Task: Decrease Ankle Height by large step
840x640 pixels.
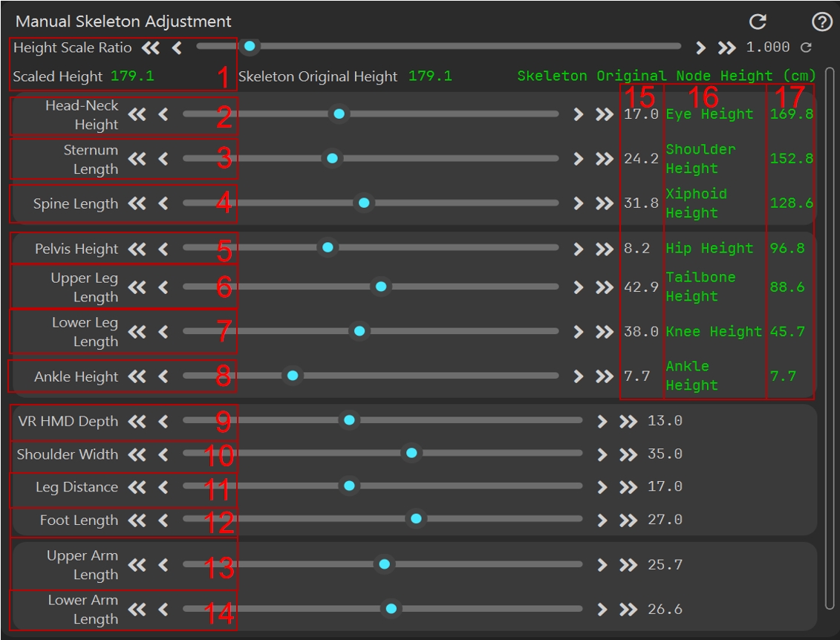Action: (x=137, y=376)
